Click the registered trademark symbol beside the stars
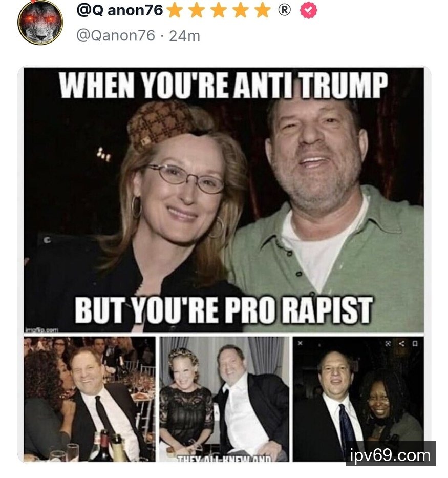Image resolution: width=448 pixels, height=478 pixels. click(285, 10)
